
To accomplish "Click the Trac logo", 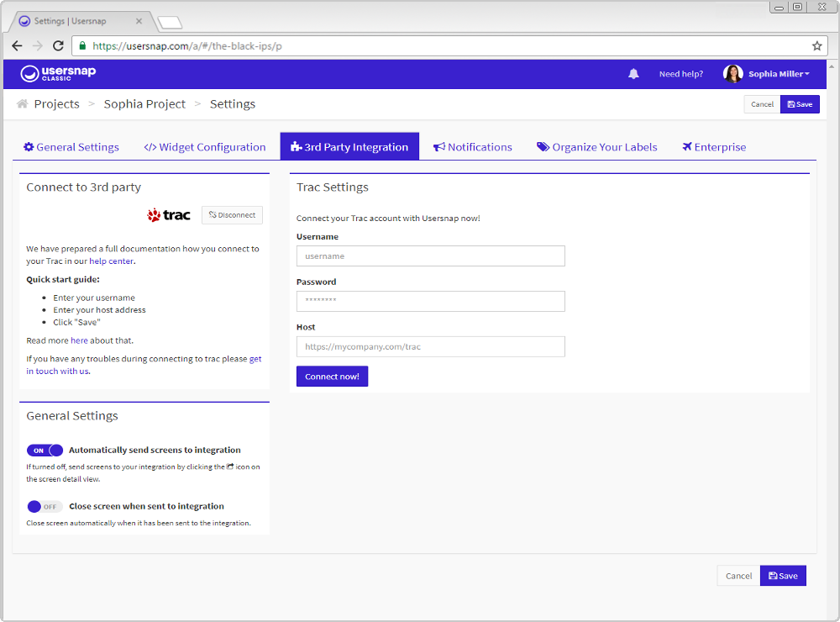I will point(169,215).
